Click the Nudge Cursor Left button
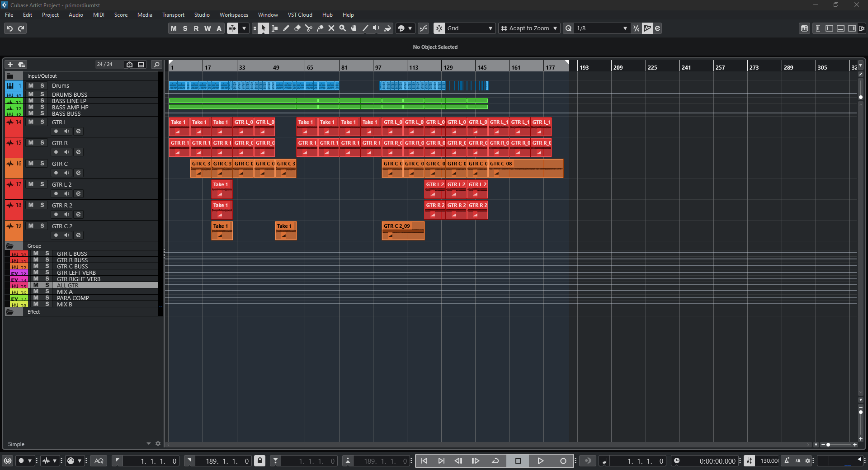This screenshot has width=868, height=470. coord(458,461)
